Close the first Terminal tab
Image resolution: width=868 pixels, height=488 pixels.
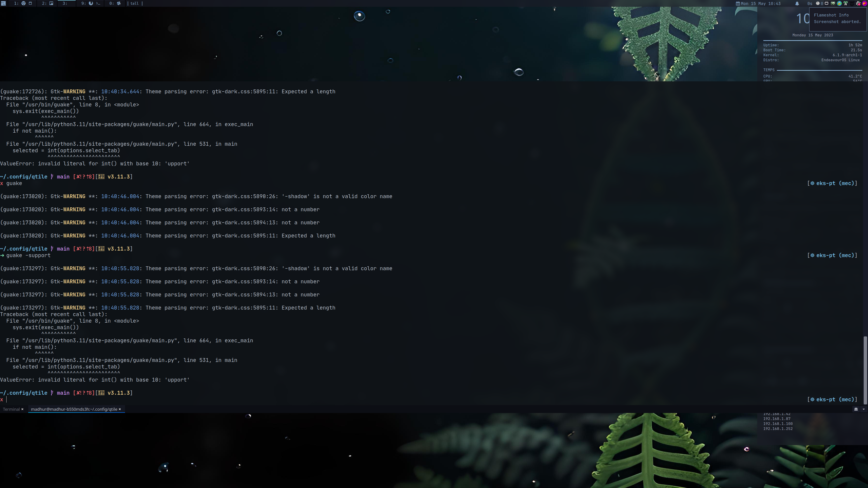click(22, 409)
